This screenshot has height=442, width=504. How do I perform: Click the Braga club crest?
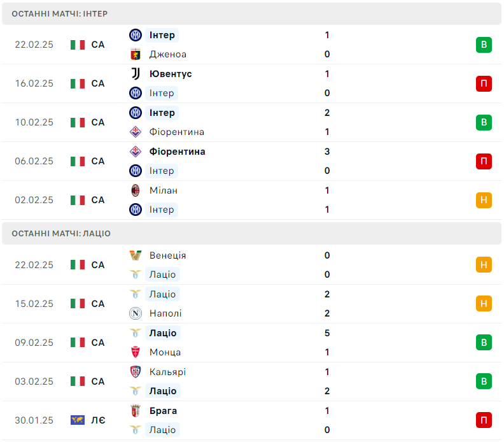point(135,411)
